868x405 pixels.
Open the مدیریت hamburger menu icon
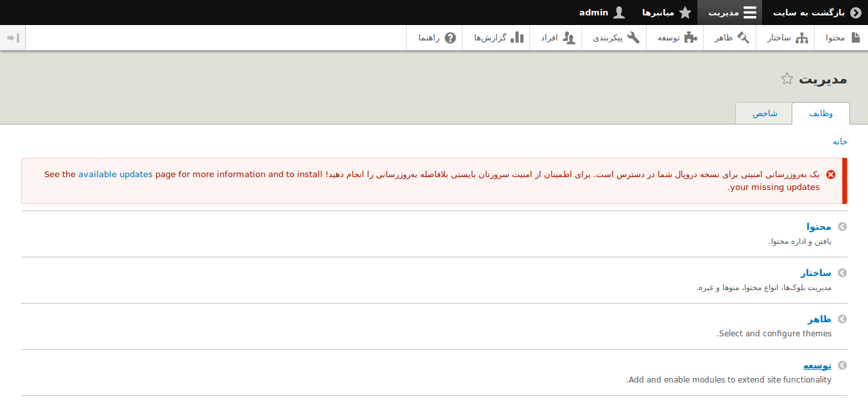click(749, 13)
